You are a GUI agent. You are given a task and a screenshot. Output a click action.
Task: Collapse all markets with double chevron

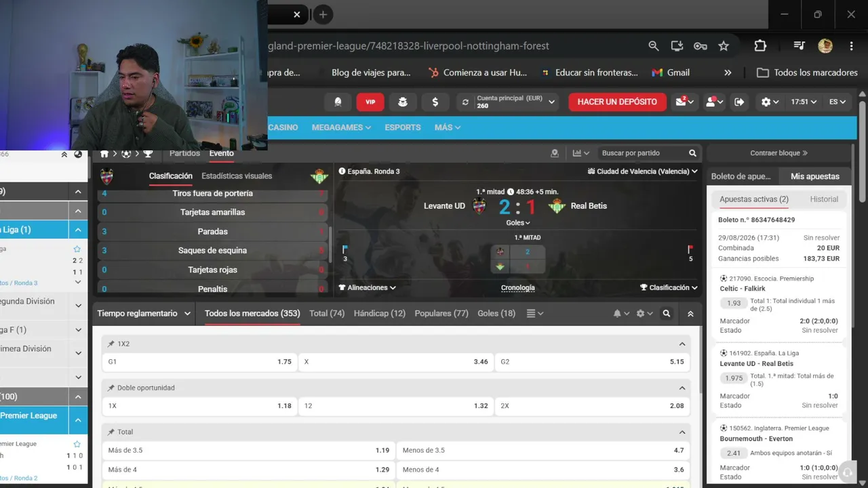(x=690, y=314)
